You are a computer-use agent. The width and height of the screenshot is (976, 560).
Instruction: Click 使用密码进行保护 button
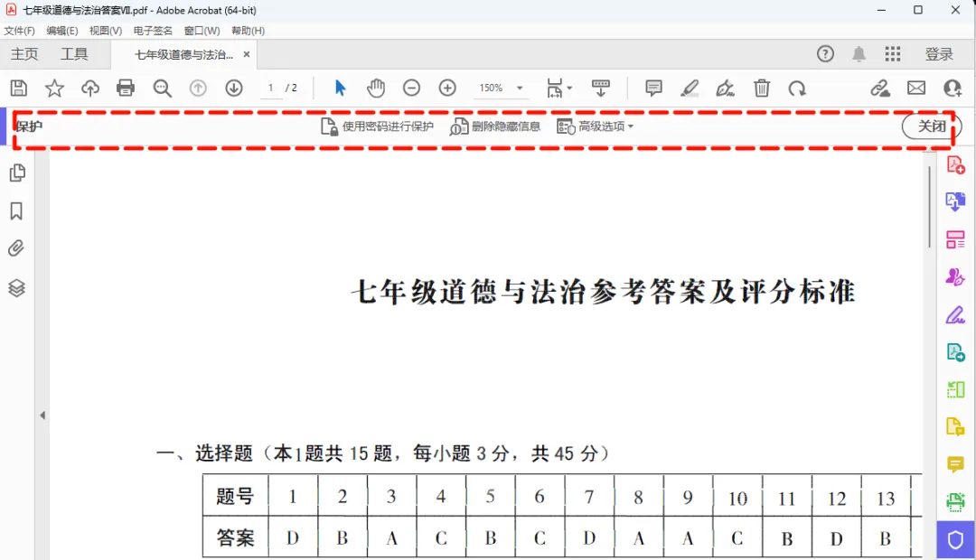click(377, 126)
